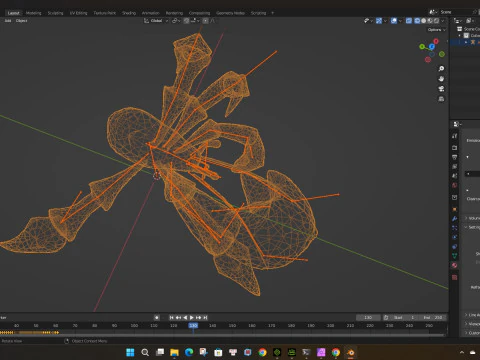Open the pivot point dropdown

176,21
